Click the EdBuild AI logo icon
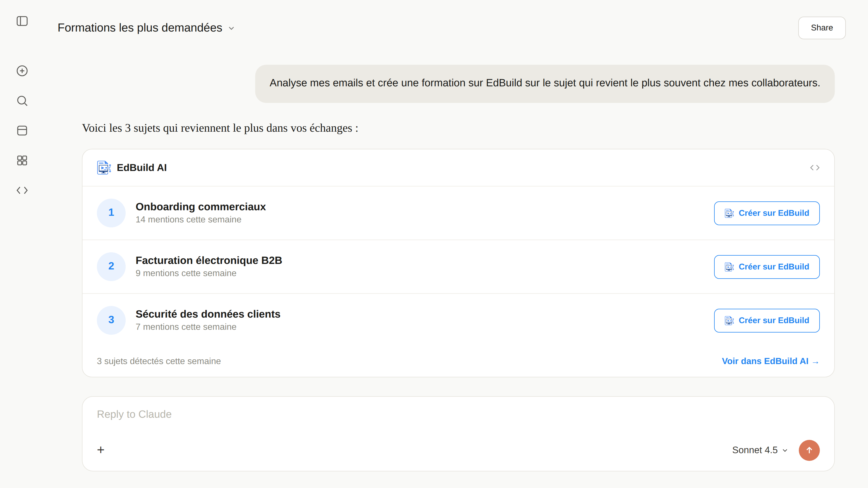Image resolution: width=868 pixels, height=488 pixels. click(x=104, y=167)
